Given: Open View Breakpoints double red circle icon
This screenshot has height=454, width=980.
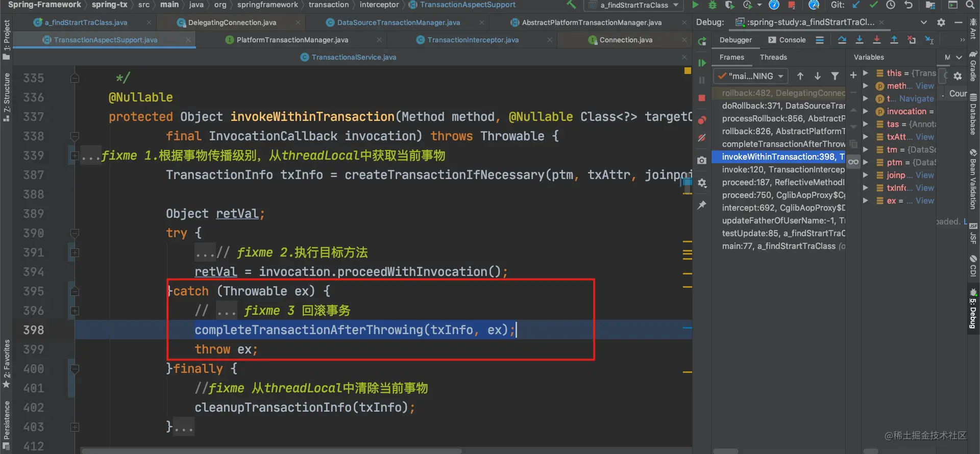Looking at the screenshot, I should (702, 120).
